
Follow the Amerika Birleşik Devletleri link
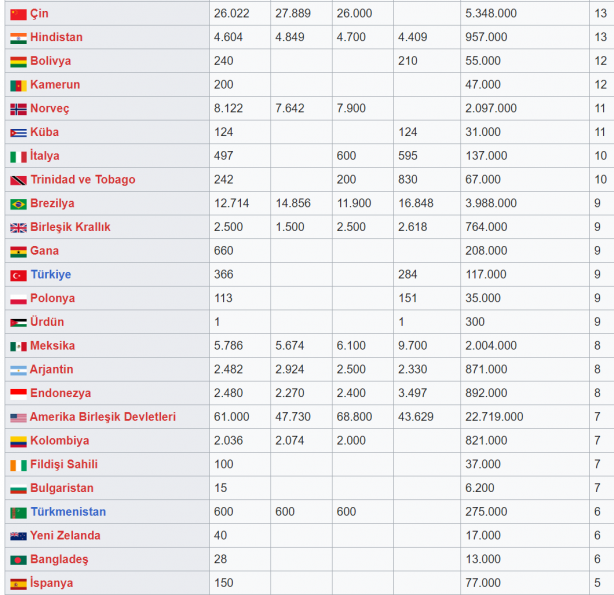point(102,417)
